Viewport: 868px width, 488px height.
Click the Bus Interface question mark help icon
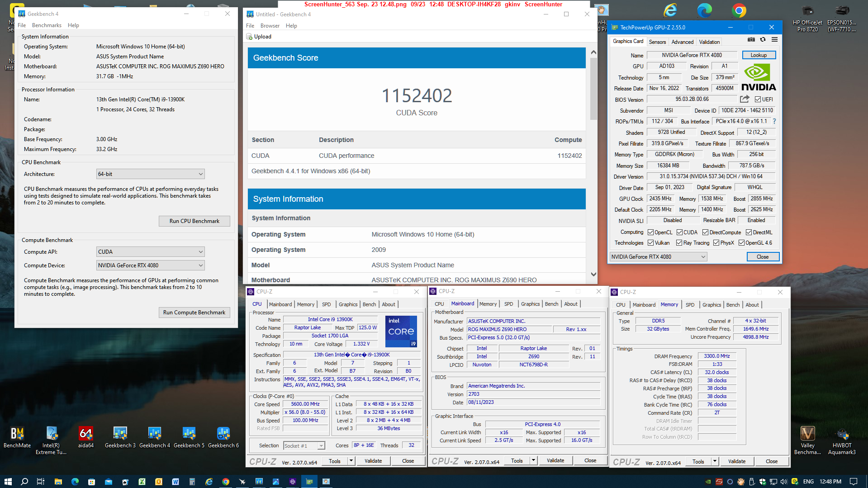coord(774,121)
